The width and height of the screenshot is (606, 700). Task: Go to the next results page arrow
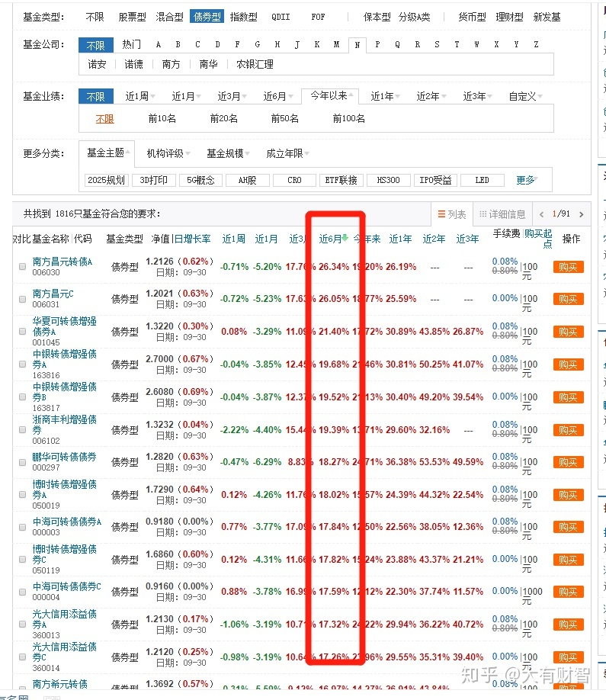[581, 214]
